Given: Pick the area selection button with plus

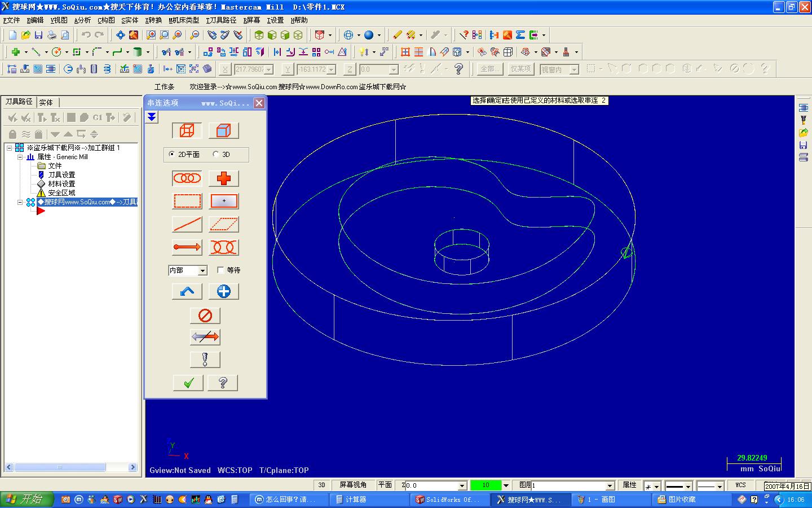Looking at the screenshot, I should click(x=223, y=201).
